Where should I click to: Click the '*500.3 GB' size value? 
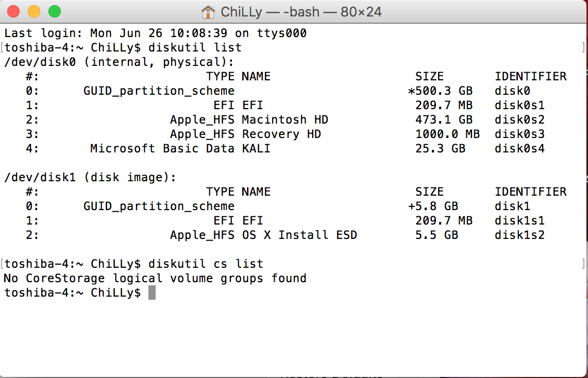click(440, 91)
